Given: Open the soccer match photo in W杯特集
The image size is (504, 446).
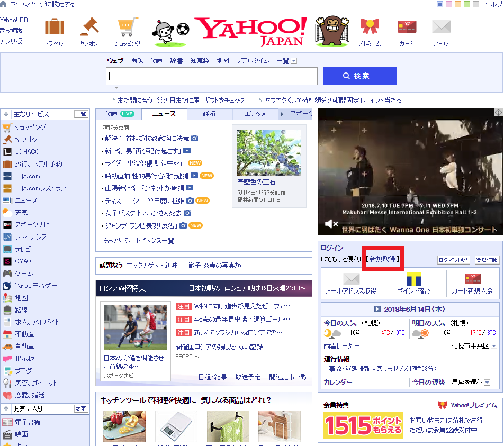Looking at the screenshot, I should (136, 327).
